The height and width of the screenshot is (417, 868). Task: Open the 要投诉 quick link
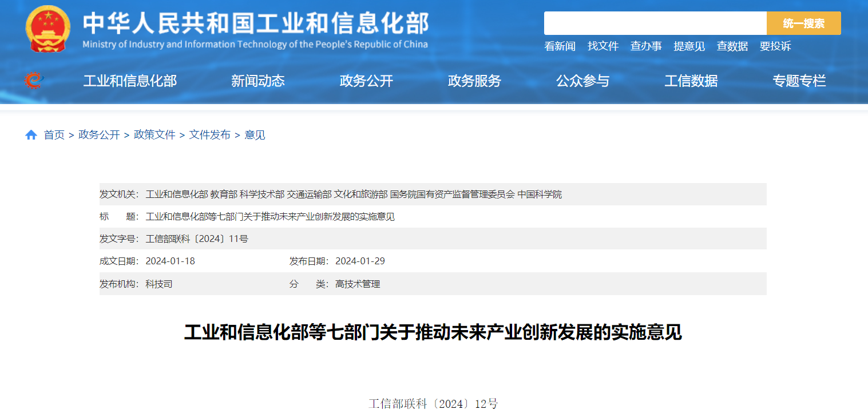pos(775,46)
